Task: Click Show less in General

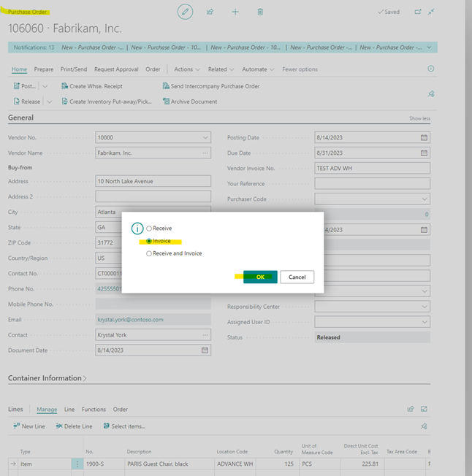Action: click(419, 118)
